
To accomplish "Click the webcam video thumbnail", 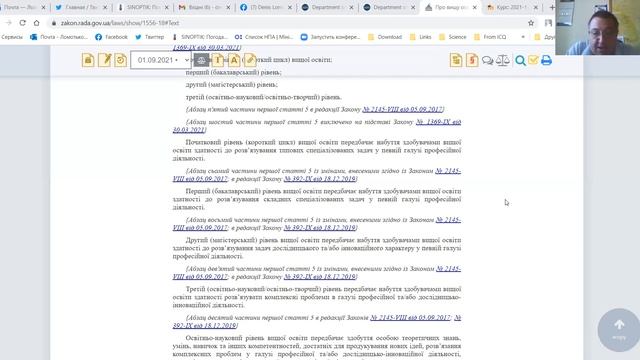I will [x=598, y=27].
